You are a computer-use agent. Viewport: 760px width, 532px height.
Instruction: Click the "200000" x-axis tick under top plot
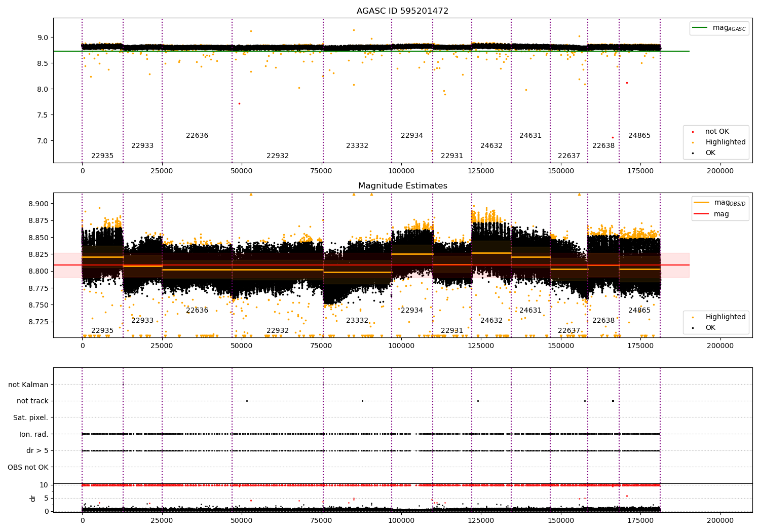pos(720,171)
